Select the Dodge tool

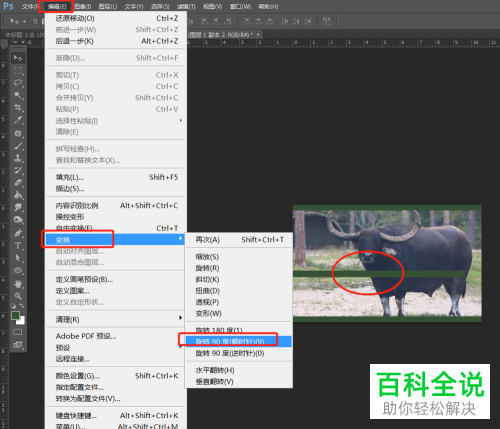(18, 220)
